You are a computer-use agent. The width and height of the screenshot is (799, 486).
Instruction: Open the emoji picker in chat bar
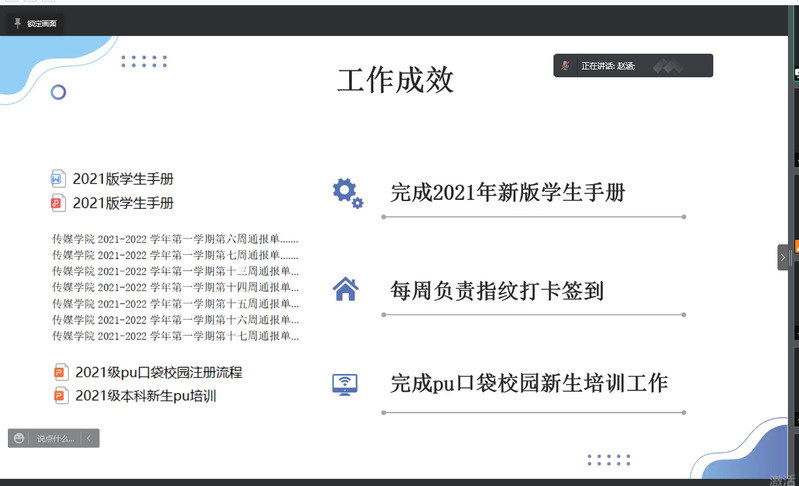[20, 438]
